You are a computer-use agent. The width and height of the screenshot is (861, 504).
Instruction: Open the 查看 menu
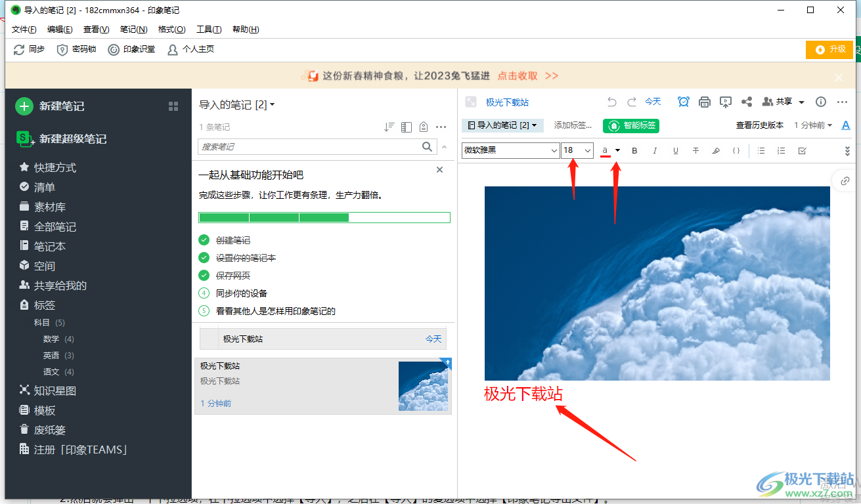pos(97,30)
